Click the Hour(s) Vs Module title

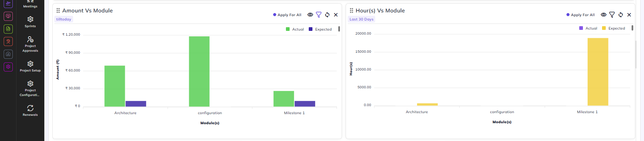tap(380, 10)
